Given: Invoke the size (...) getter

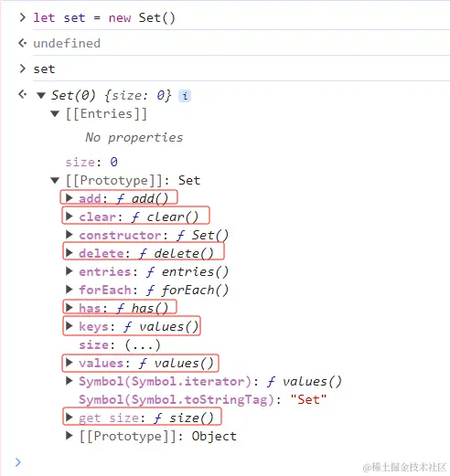Looking at the screenshot, I should click(143, 345).
